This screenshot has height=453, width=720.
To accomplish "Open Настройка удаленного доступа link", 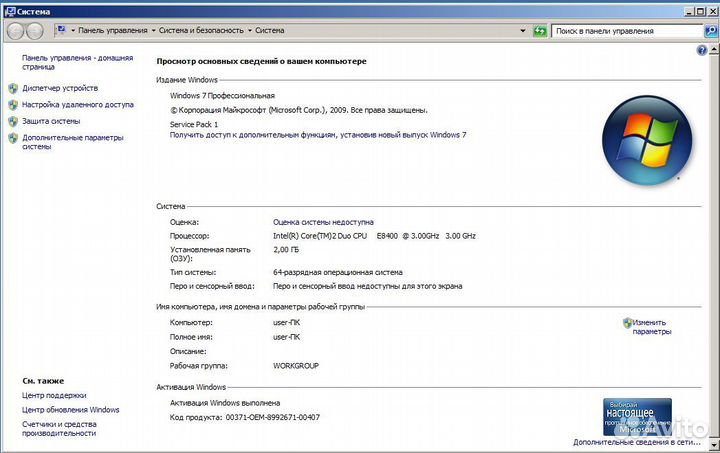I will (78, 105).
